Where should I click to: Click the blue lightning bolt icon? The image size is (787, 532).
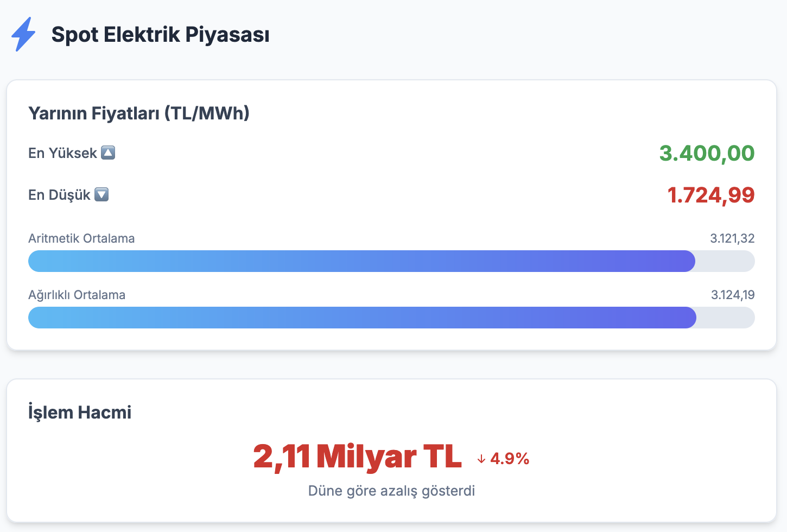click(x=23, y=34)
